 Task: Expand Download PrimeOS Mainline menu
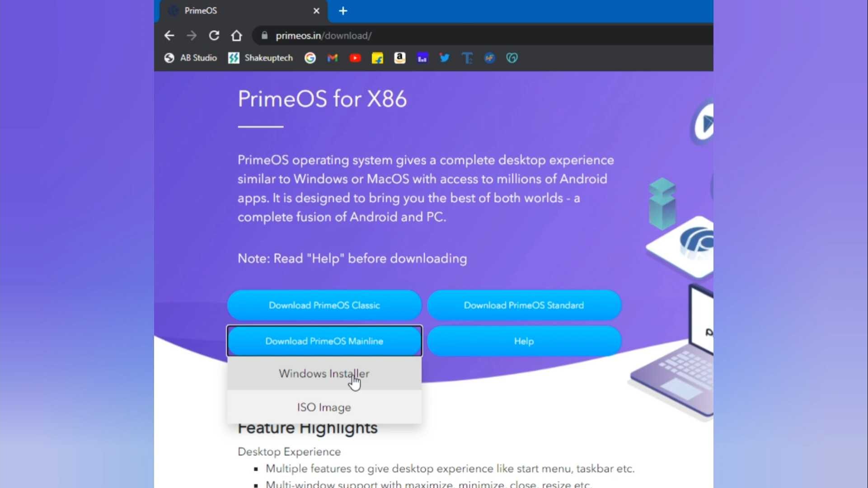324,341
